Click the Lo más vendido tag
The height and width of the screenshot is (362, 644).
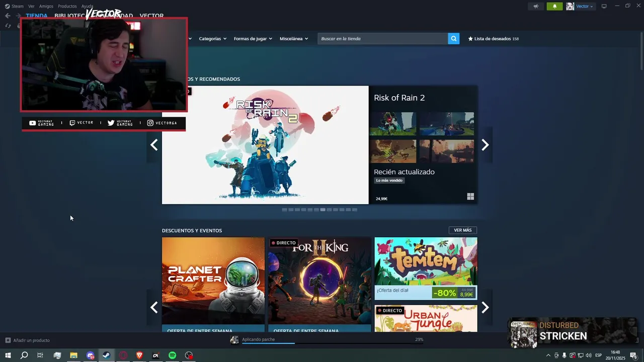pyautogui.click(x=389, y=180)
